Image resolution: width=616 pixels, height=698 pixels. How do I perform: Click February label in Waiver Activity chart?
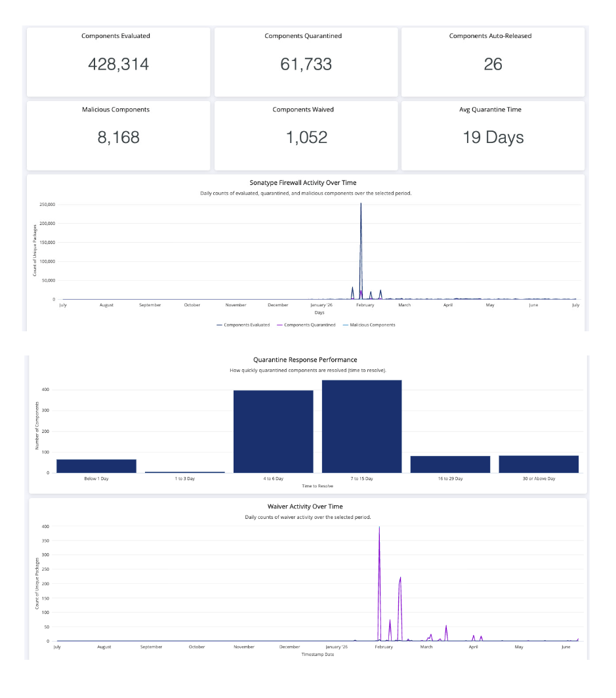point(384,647)
